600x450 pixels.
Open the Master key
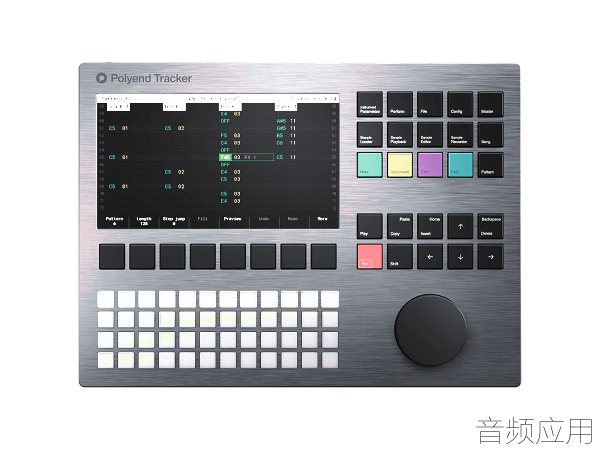point(491,104)
